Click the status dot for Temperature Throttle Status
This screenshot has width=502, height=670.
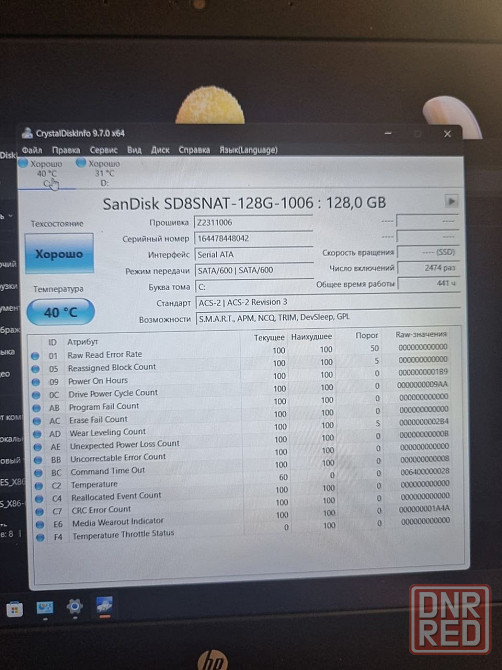pyautogui.click(x=41, y=538)
